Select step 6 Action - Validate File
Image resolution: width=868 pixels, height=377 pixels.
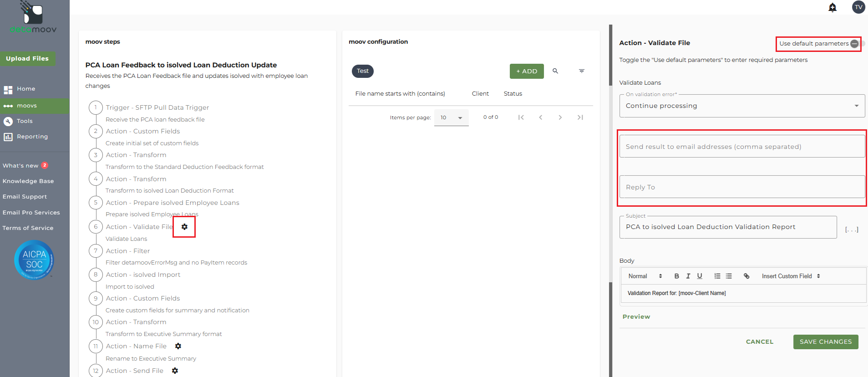point(139,227)
